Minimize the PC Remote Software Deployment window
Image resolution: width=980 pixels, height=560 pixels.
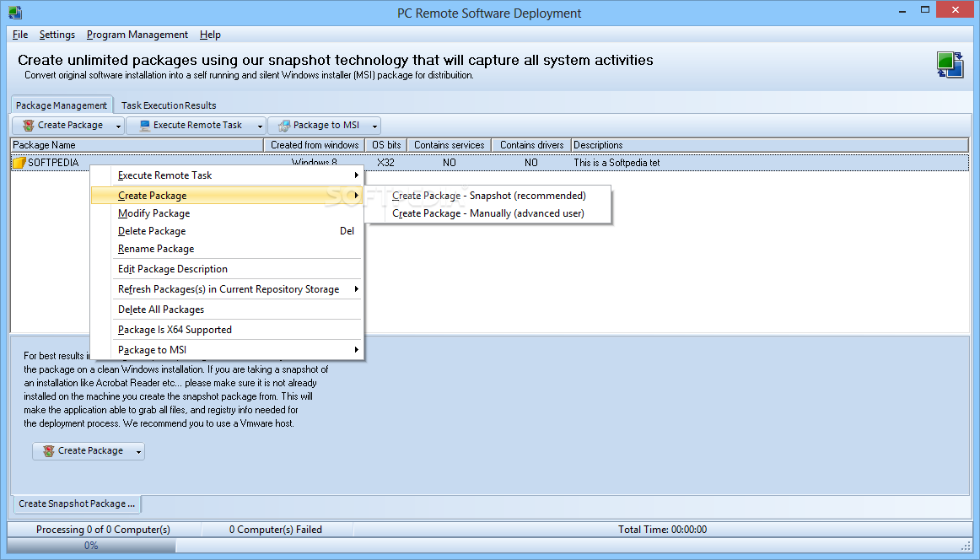[x=902, y=11]
